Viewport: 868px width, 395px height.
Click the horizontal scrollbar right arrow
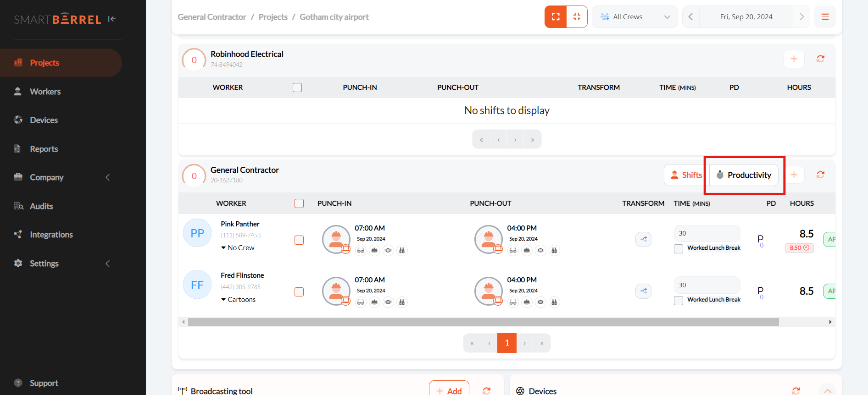[830, 322]
